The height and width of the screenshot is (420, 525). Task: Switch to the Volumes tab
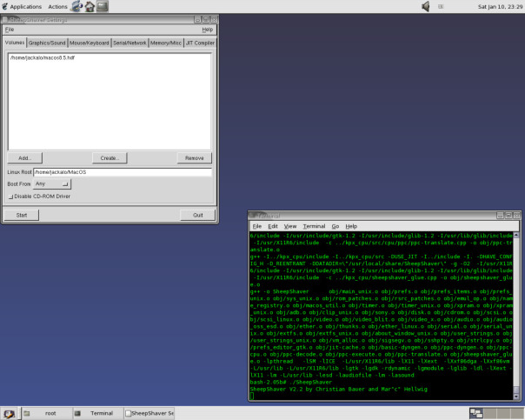click(x=15, y=43)
